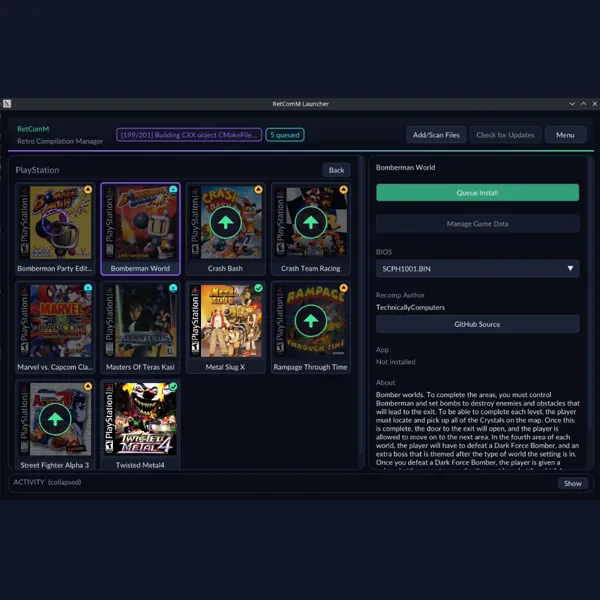Click the update arrow on Crash Team Racing
This screenshot has width=600, height=600.
[x=311, y=222]
